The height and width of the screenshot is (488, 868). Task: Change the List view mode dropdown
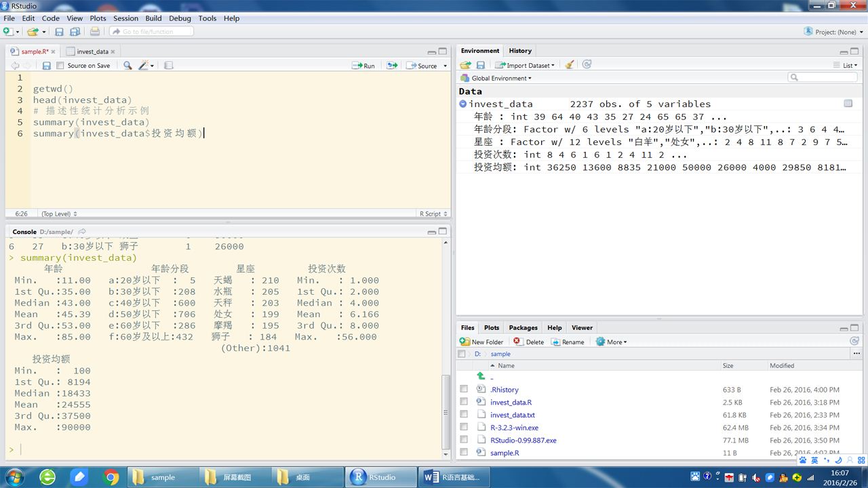846,65
